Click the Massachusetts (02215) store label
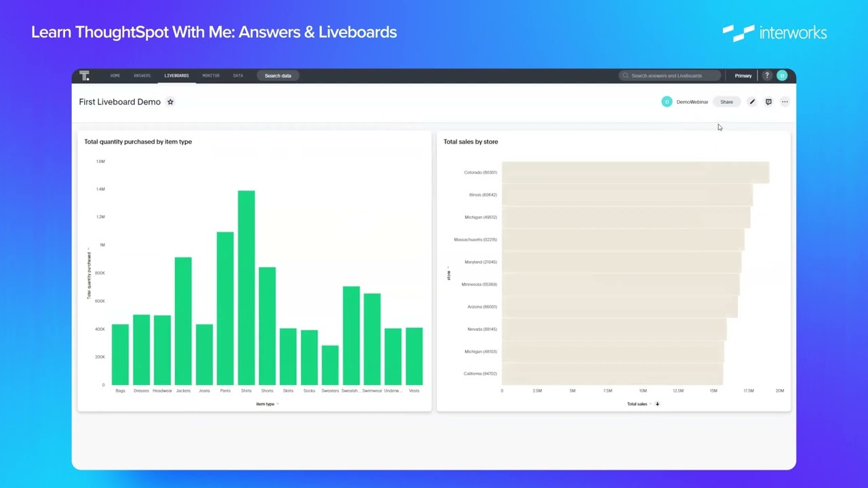 coord(475,239)
